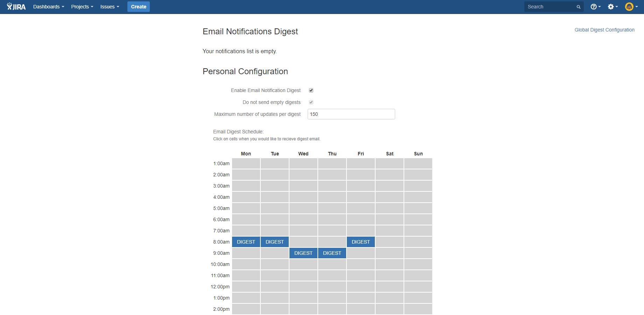The width and height of the screenshot is (644, 315).
Task: Open the Administration gear menu
Action: [612, 7]
